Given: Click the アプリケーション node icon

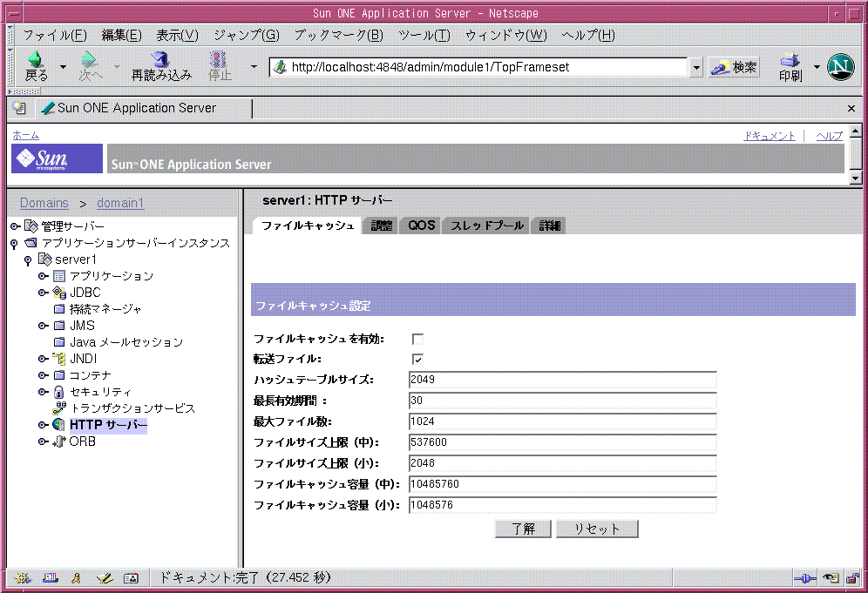Looking at the screenshot, I should click(x=59, y=275).
